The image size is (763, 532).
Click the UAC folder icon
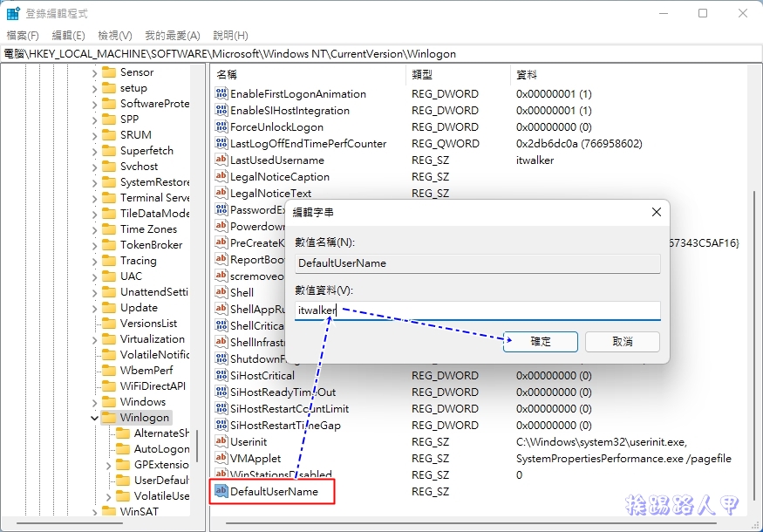109,276
